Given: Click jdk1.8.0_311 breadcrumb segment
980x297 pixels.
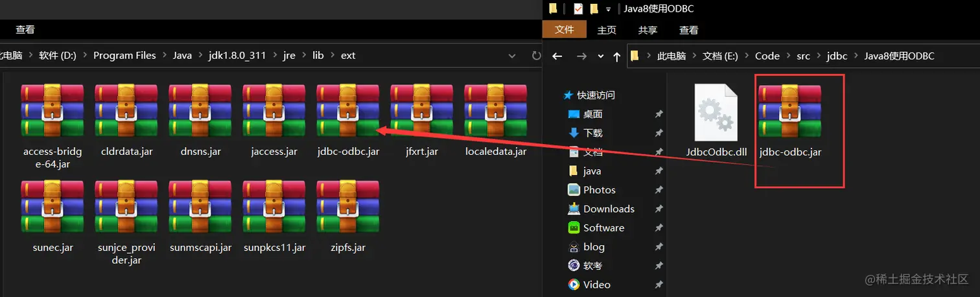Looking at the screenshot, I should (x=237, y=56).
